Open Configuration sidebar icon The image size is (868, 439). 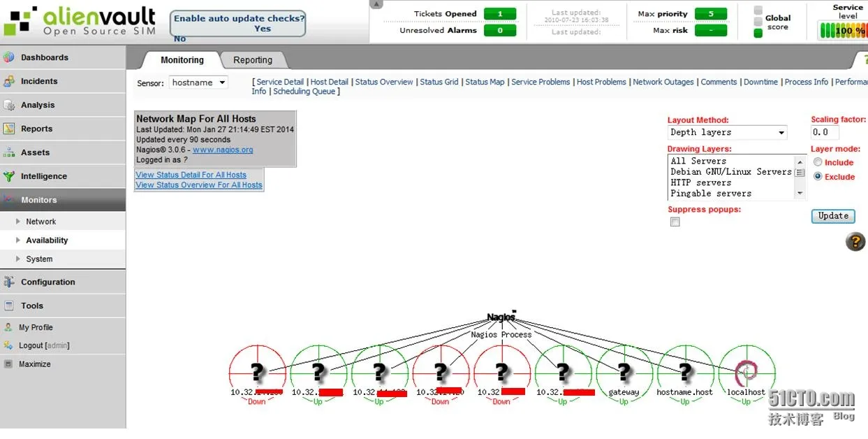(9, 282)
